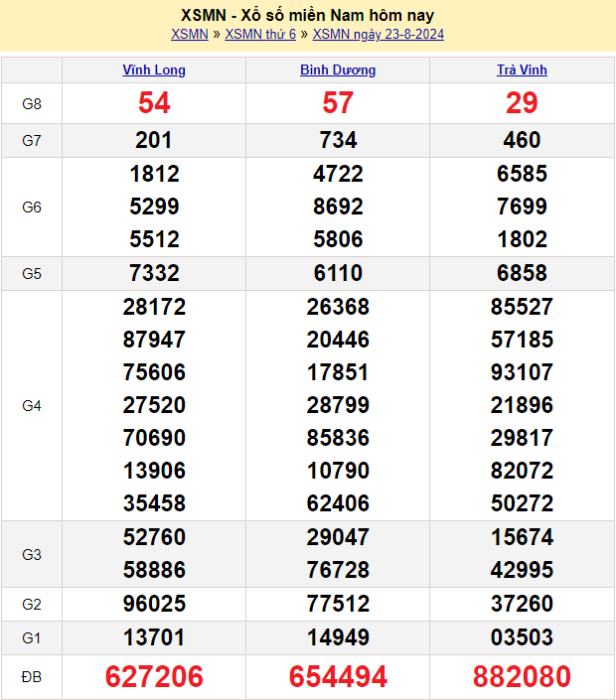This screenshot has height=700, width=616.
Task: Click G2 number 37260
Action: click(x=522, y=604)
